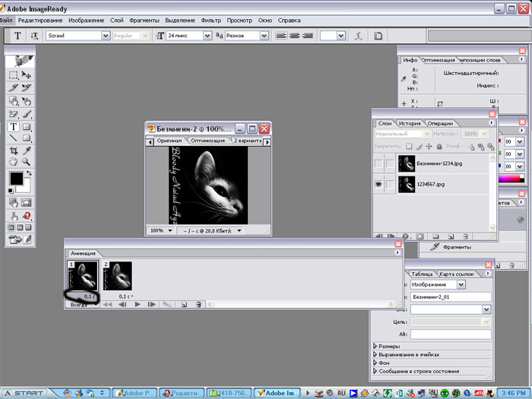Toggle lock position in the Layers panel
The image size is (532, 399).
(x=429, y=146)
